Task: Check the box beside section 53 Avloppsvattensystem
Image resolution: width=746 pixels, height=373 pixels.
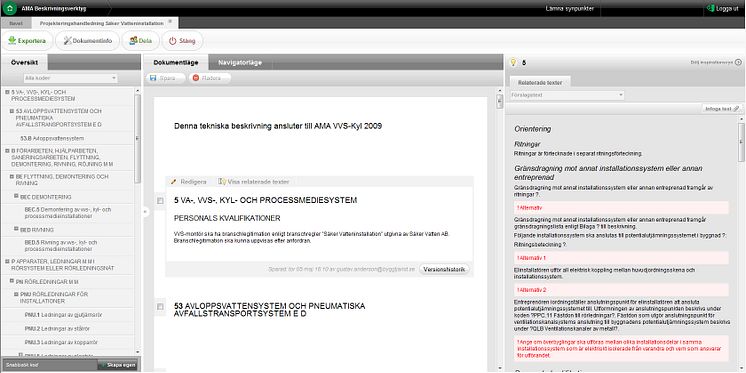Action: point(160,306)
